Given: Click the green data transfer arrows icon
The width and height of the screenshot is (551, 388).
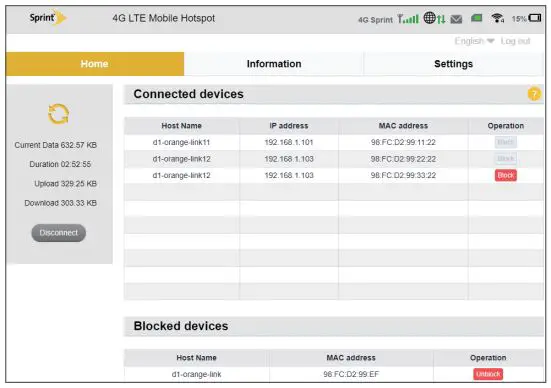Looking at the screenshot, I should tap(441, 19).
